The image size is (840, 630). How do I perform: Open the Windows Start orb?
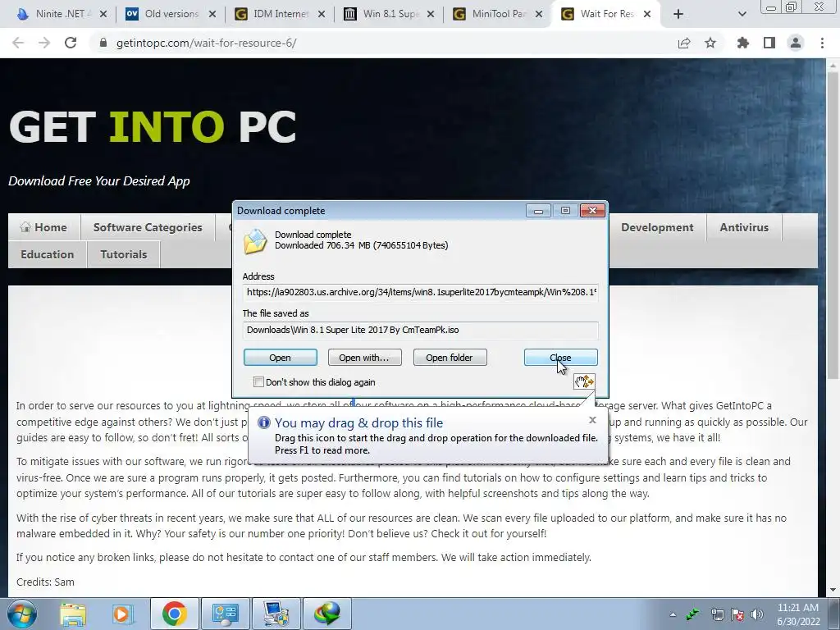click(21, 614)
